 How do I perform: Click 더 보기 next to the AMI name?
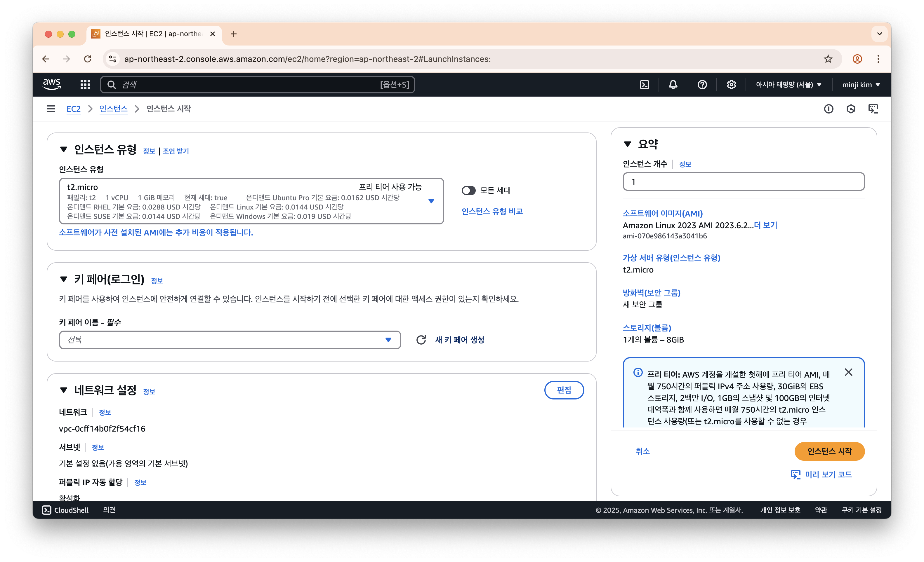click(x=765, y=225)
